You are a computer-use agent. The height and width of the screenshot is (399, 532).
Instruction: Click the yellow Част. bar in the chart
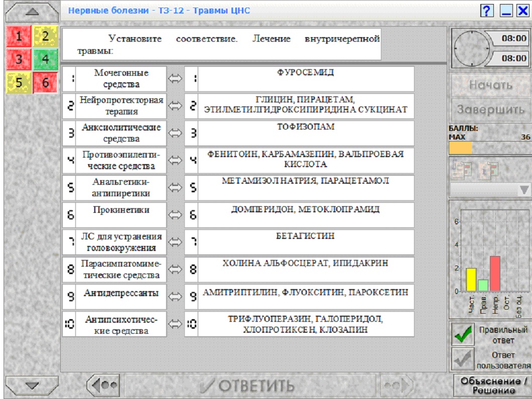tap(471, 280)
